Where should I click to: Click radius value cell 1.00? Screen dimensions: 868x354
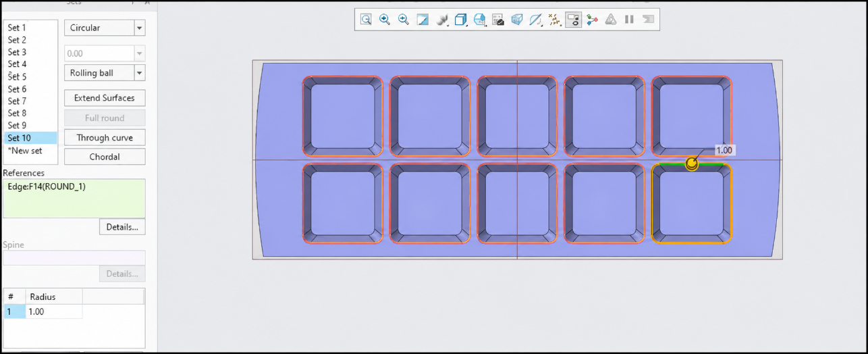point(54,311)
